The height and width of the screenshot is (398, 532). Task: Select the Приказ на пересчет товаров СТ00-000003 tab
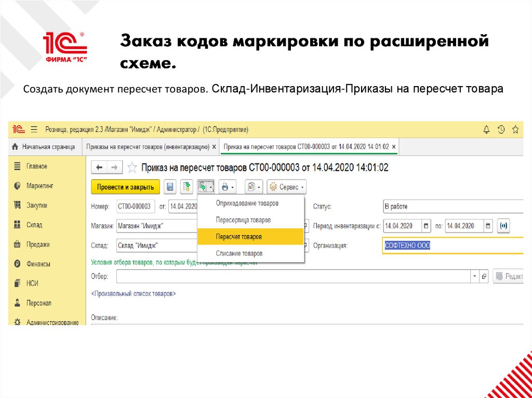(x=305, y=147)
